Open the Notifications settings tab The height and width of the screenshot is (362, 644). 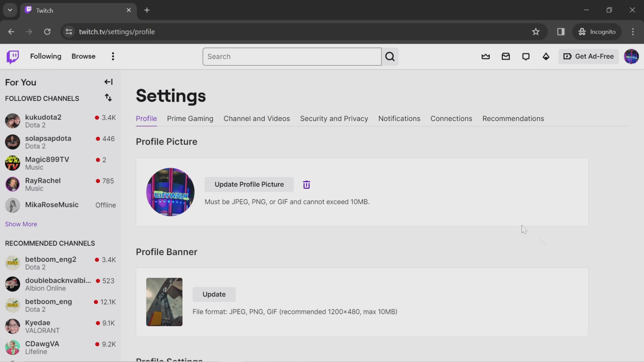399,119
